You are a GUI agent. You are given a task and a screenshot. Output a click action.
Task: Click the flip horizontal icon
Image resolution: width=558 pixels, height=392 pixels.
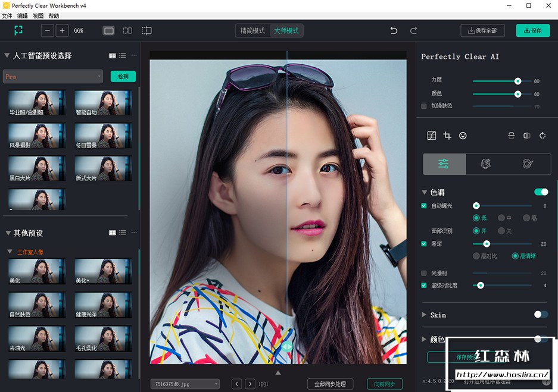pos(526,136)
